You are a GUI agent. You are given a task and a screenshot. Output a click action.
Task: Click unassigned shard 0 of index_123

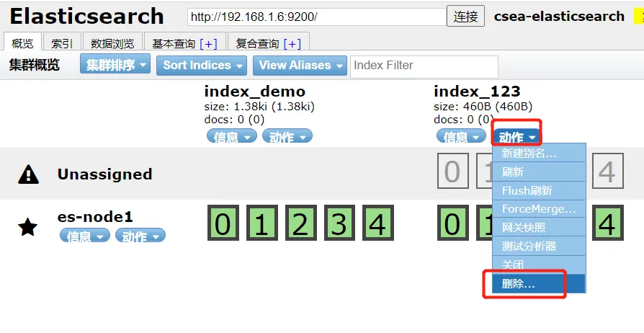(452, 171)
